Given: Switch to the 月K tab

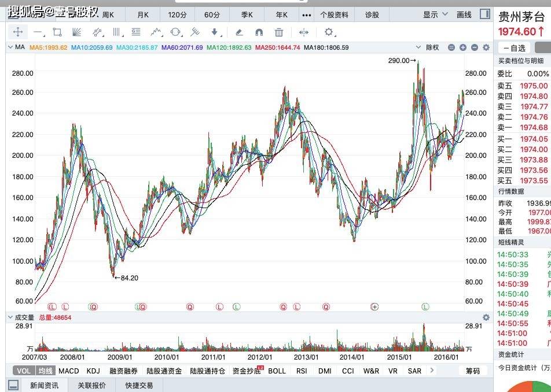Looking at the screenshot, I should point(142,14).
